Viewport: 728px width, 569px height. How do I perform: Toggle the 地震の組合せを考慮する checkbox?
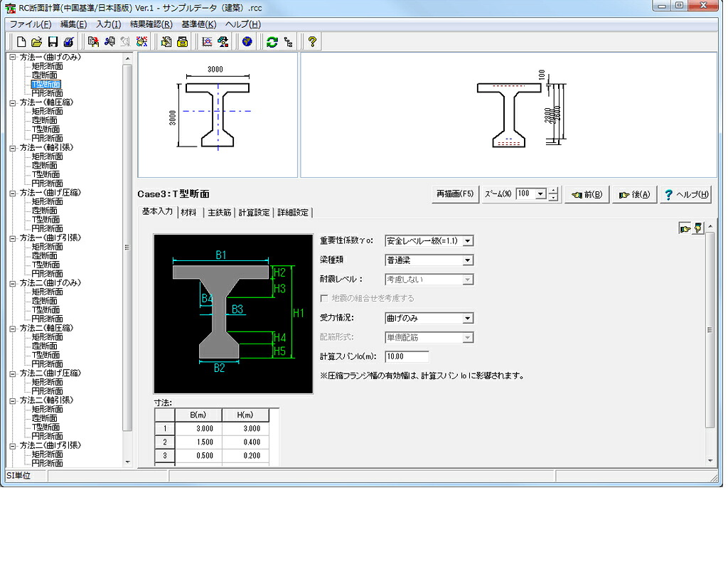324,298
